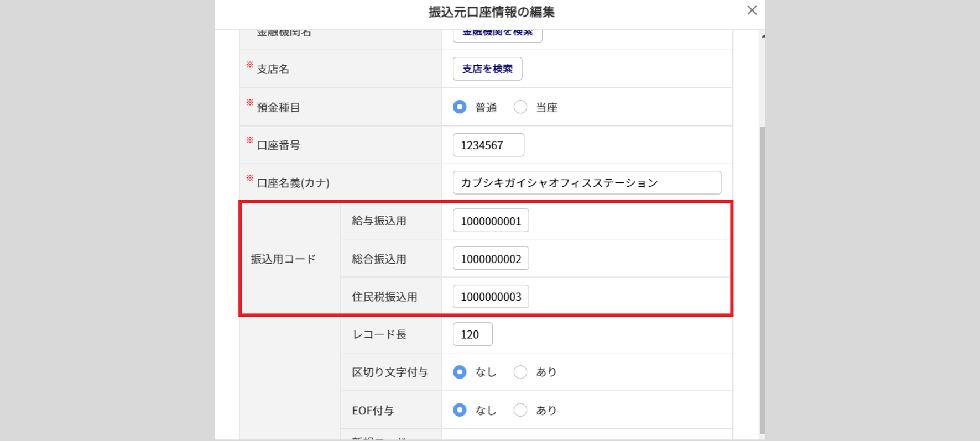The width and height of the screenshot is (980, 441).
Task: Click the 総合振込用 code field
Action: 491,259
